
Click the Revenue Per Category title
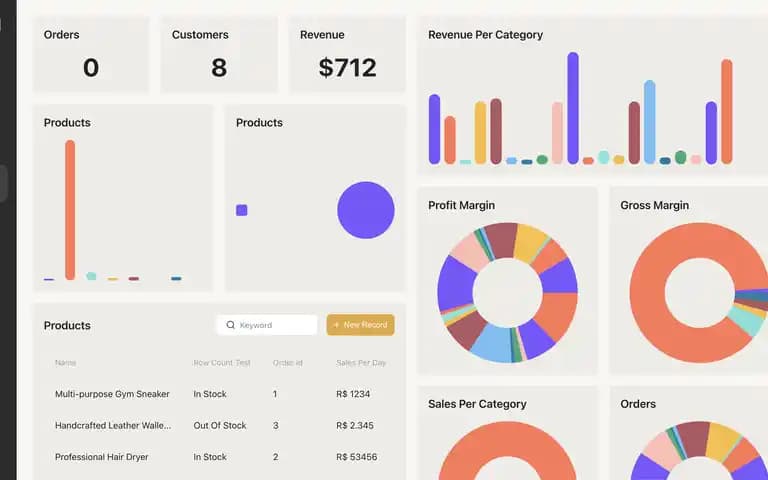485,35
